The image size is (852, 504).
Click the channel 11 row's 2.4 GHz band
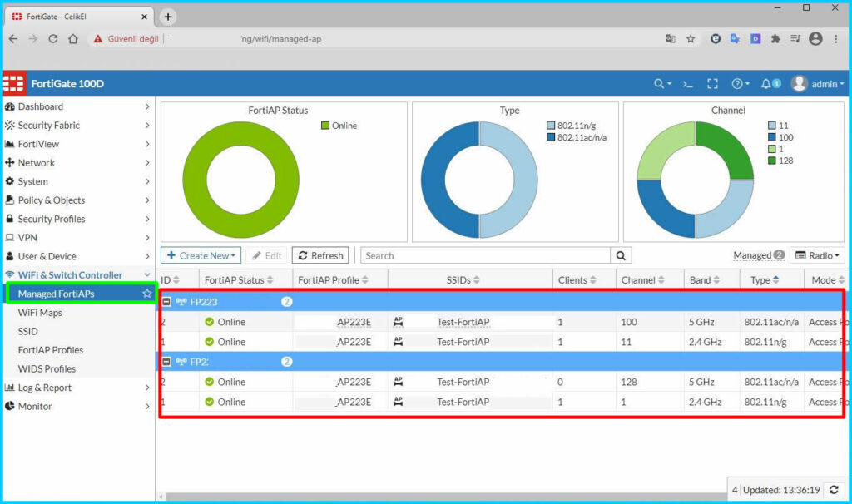pyautogui.click(x=706, y=342)
